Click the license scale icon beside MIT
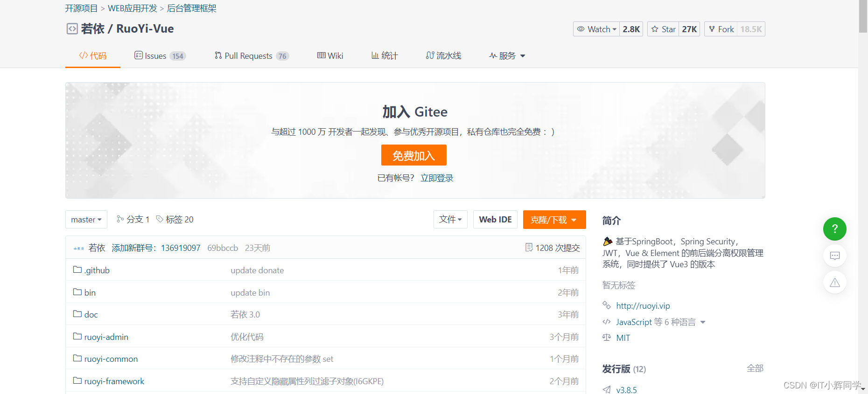The height and width of the screenshot is (394, 868). tap(607, 338)
